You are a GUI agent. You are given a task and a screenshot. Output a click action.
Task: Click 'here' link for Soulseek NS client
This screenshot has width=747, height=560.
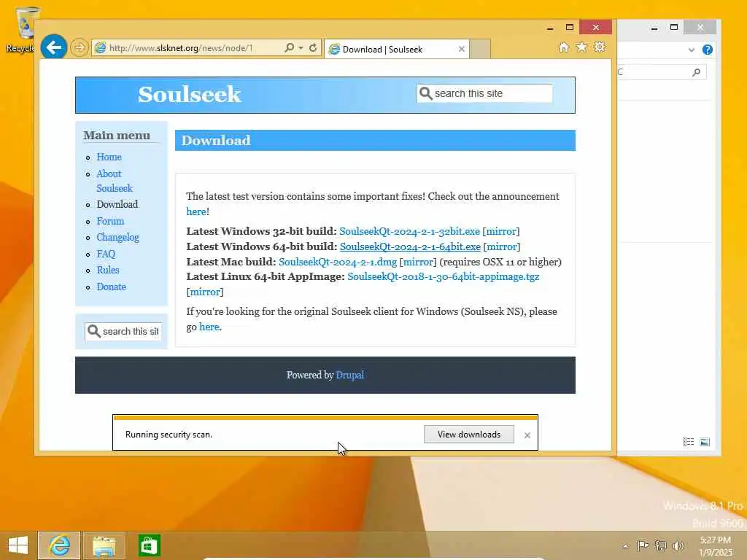(x=209, y=327)
